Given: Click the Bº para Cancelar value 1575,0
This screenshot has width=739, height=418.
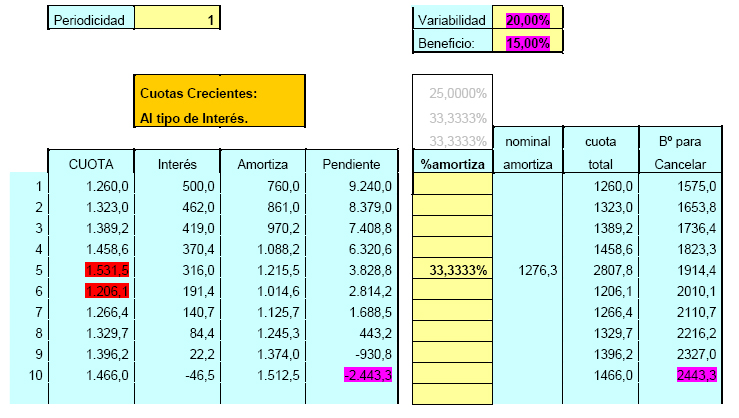Looking at the screenshot, I should click(690, 186).
